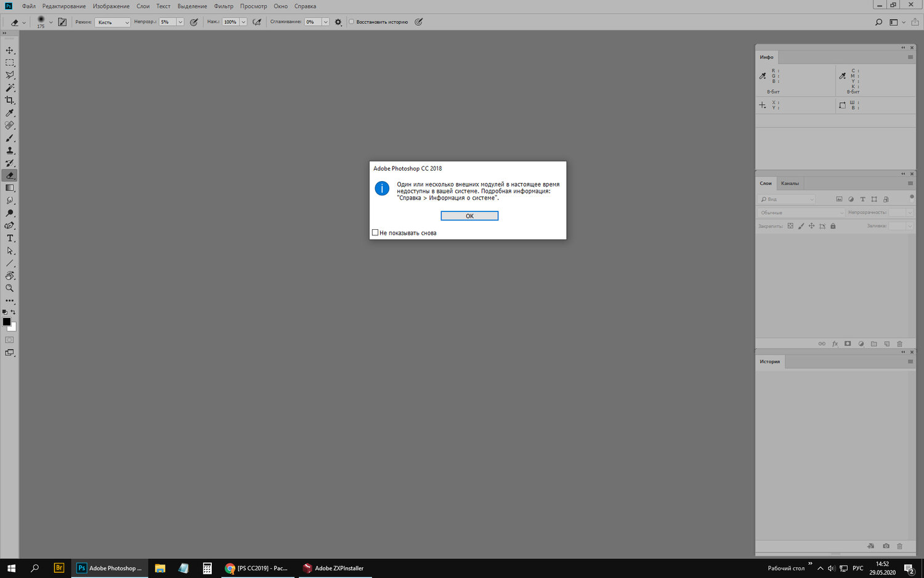The height and width of the screenshot is (578, 924).
Task: Toggle pressure control for opacity
Action: click(x=194, y=22)
